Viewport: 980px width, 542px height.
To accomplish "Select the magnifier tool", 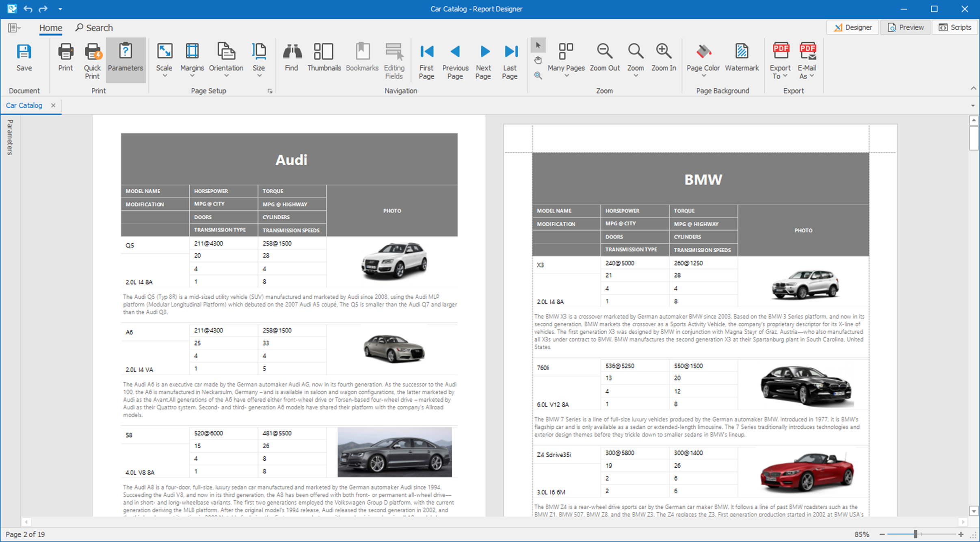I will 538,76.
